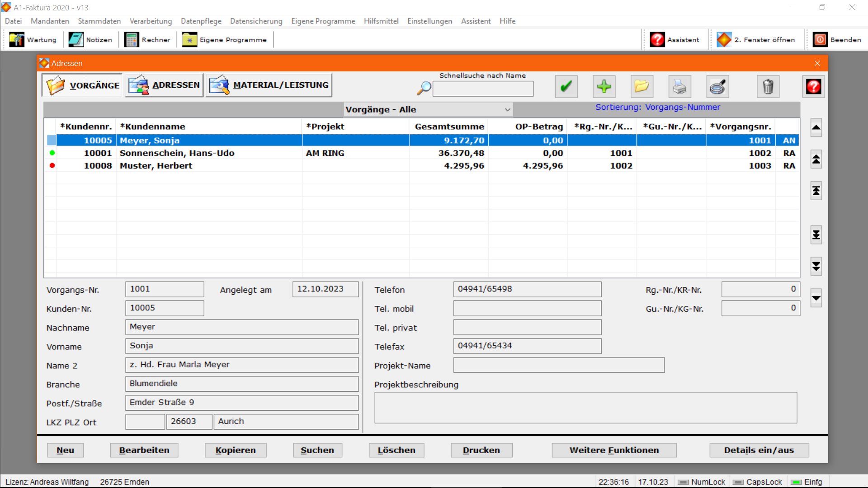Click the Telefon field 04941/65498
This screenshot has width=868, height=488.
pos(527,289)
